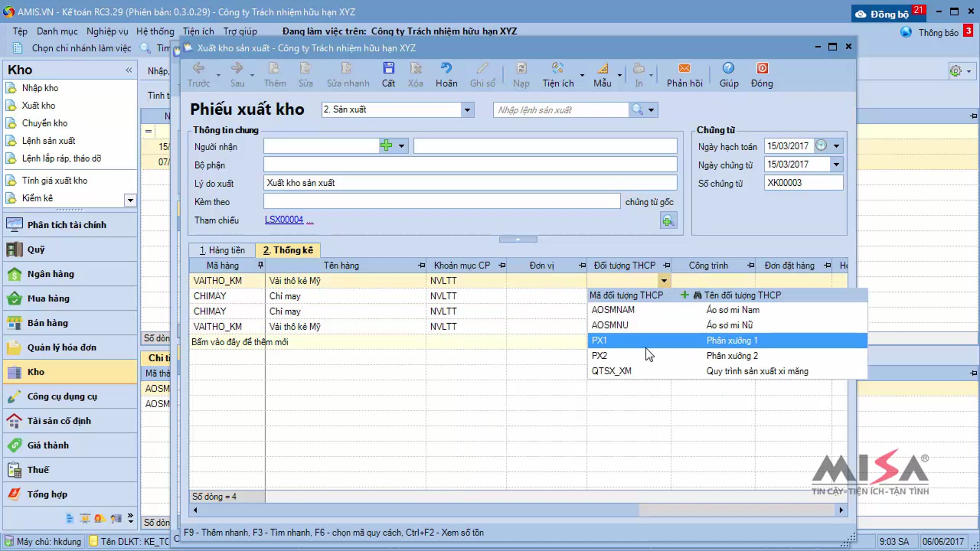Add new Đối tượng THCP with plus icon
The height and width of the screenshot is (551, 980).
(x=684, y=295)
